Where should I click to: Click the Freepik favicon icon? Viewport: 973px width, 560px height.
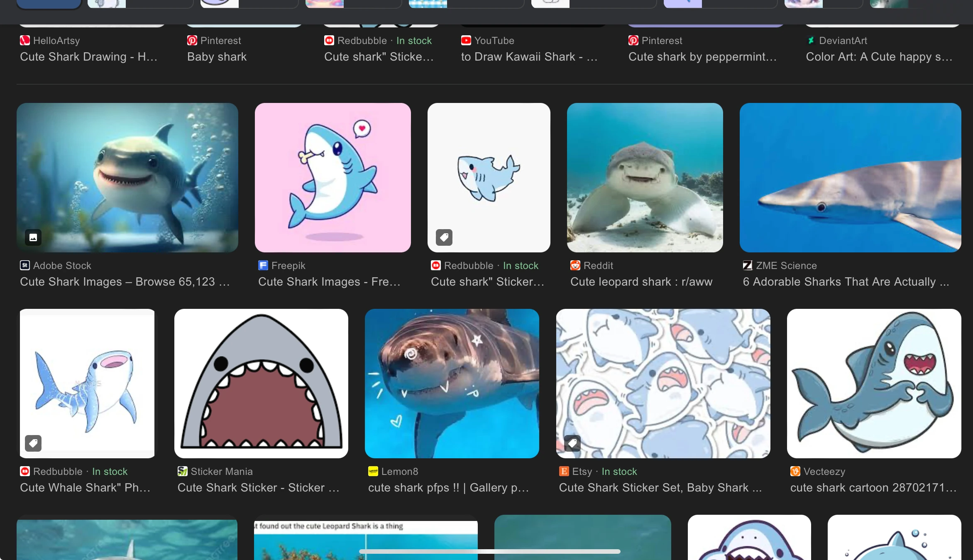coord(263,265)
